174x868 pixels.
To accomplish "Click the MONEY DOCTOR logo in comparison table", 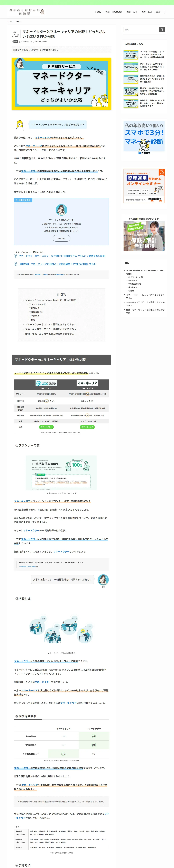I will coord(46,383).
